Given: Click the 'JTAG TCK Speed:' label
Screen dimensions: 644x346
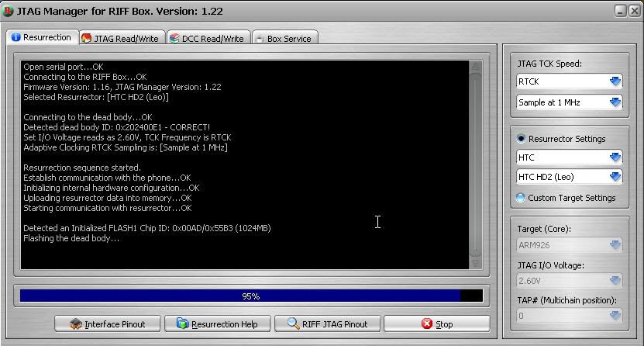Looking at the screenshot, I should click(549, 64).
